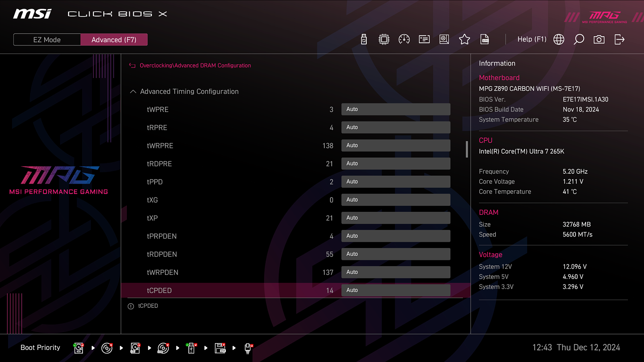The image size is (644, 362).
Task: Click the Boot Priority label
Action: (40, 348)
